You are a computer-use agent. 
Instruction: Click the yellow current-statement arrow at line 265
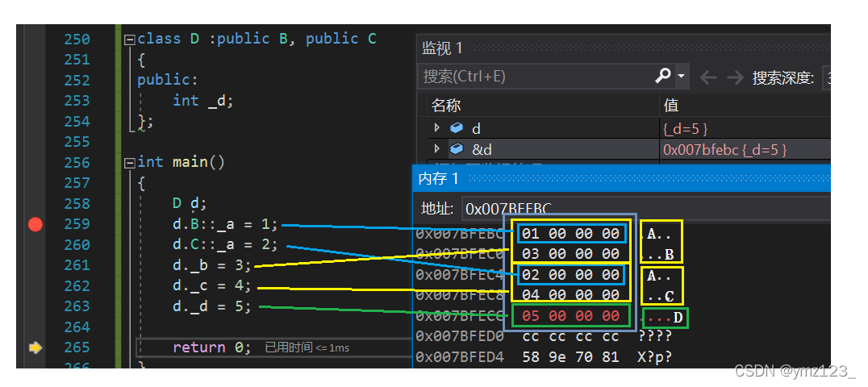pos(35,347)
